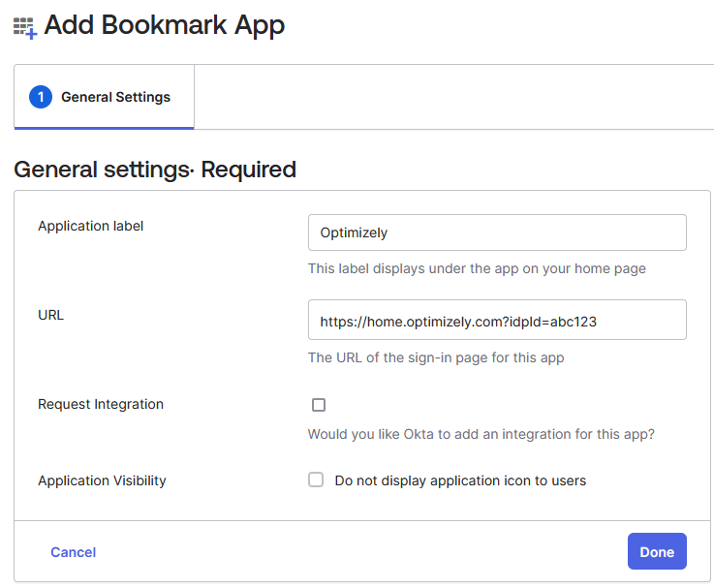This screenshot has height=588, width=714.
Task: Click the Application label field name
Action: [91, 226]
